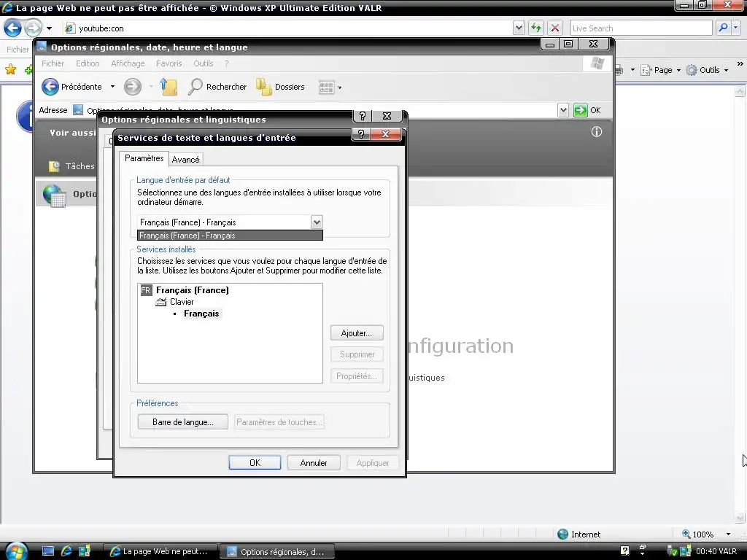
Task: Click the Rechercher magnifier toolbar button
Action: (217, 87)
